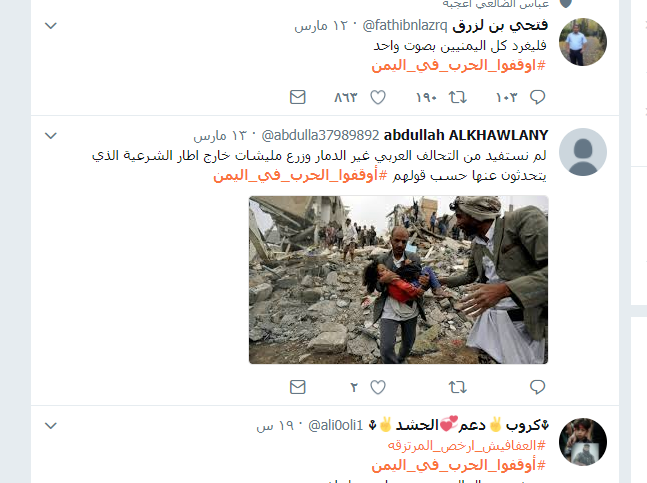647x483 pixels.
Task: Reply to fathibnlazrq's tweet
Action: 537,97
